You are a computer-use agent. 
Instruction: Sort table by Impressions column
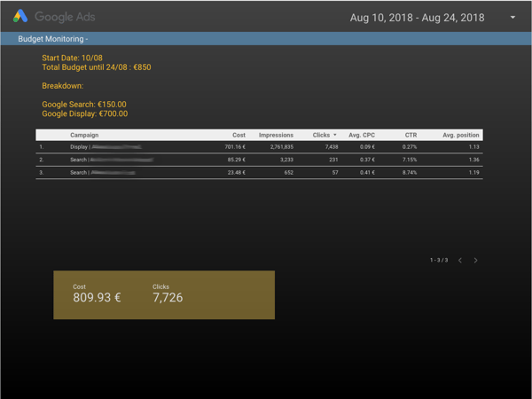276,135
